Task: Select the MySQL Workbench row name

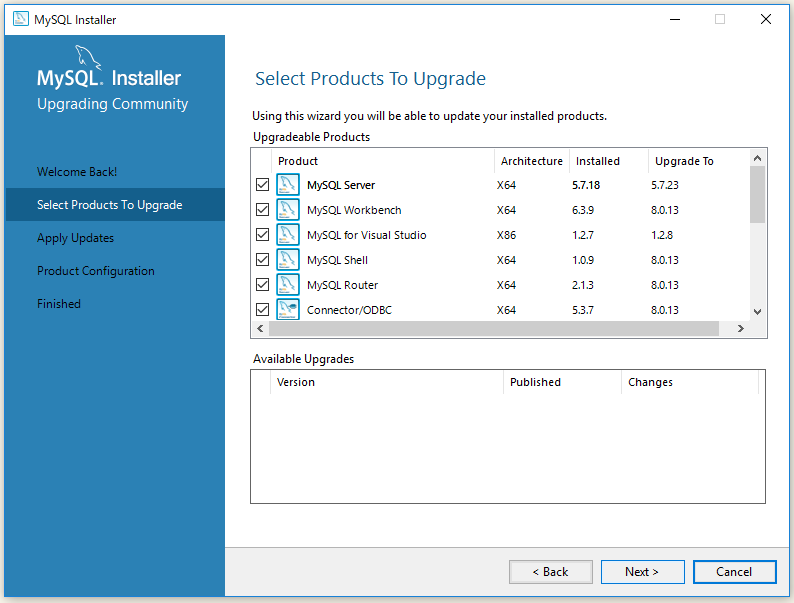Action: pyautogui.click(x=354, y=210)
